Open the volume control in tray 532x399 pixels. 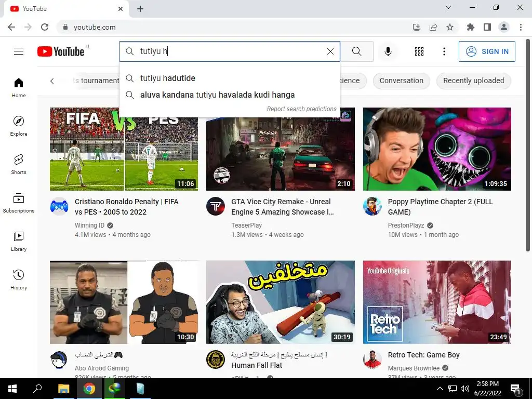click(x=465, y=389)
